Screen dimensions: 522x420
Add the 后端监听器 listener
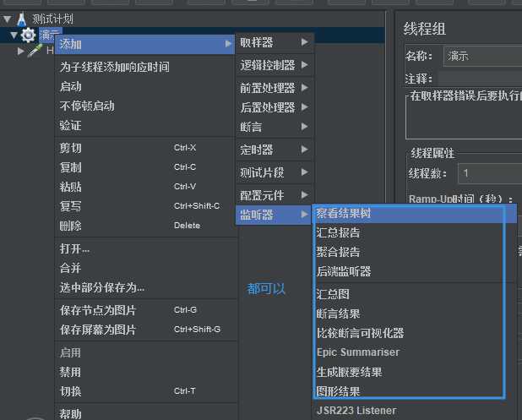pos(415,271)
